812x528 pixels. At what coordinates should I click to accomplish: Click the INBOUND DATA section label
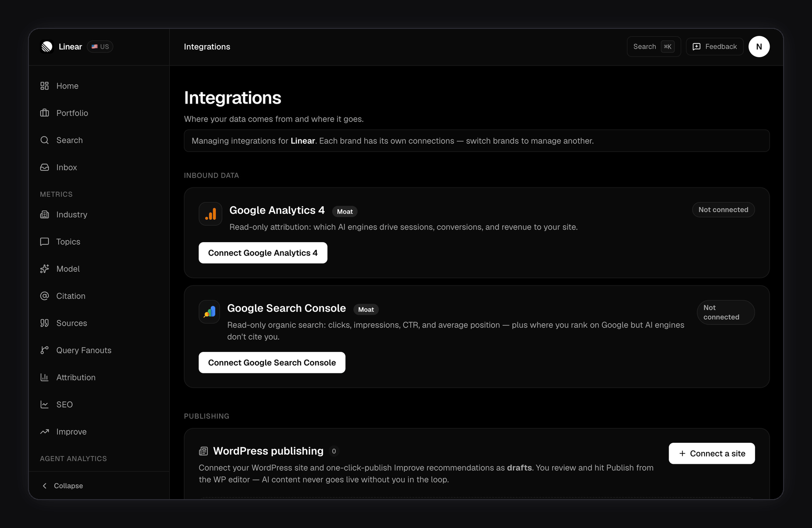click(211, 175)
